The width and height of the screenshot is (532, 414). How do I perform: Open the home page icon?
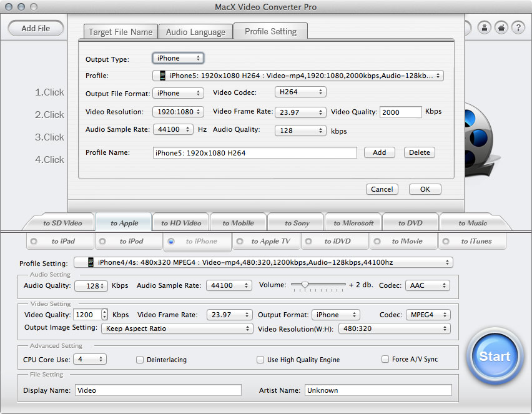(x=501, y=28)
